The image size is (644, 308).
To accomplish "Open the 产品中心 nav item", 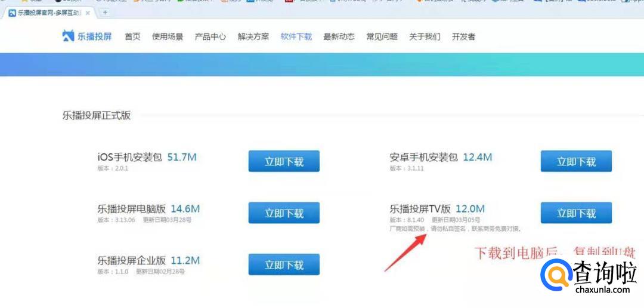I will click(x=210, y=36).
